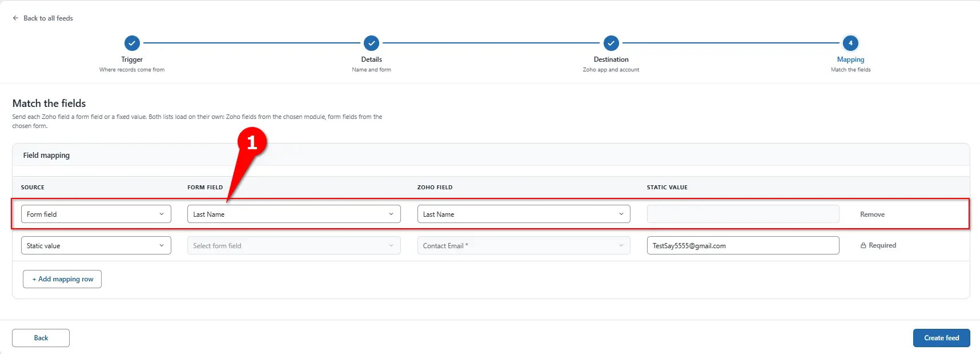
Task: Open the Contact Email Zoho field dropdown
Action: pyautogui.click(x=524, y=245)
